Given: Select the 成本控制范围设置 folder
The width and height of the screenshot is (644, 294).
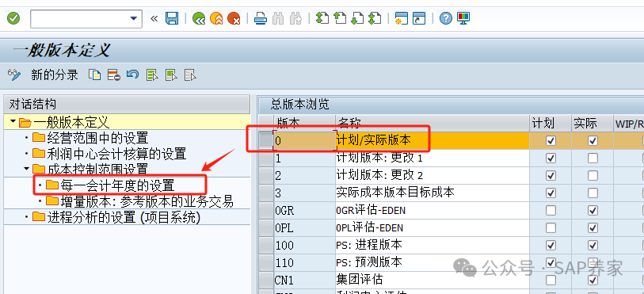Looking at the screenshot, I should (90, 169).
